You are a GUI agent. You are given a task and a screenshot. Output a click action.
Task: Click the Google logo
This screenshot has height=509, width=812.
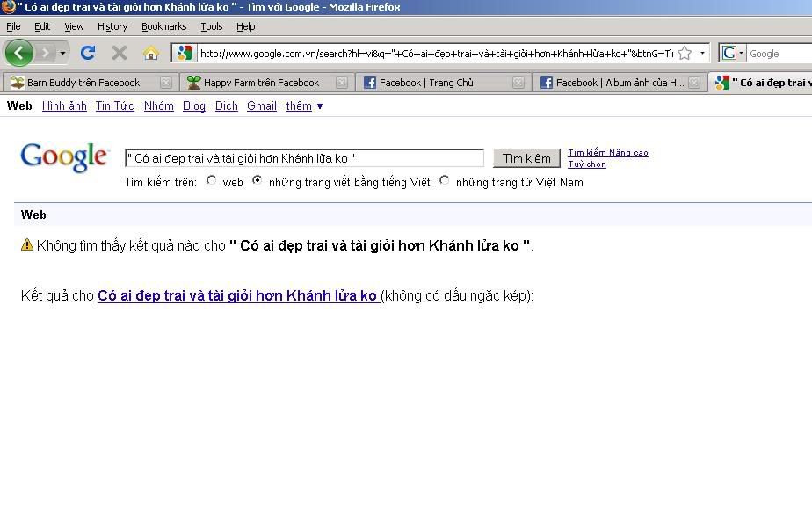(x=65, y=156)
